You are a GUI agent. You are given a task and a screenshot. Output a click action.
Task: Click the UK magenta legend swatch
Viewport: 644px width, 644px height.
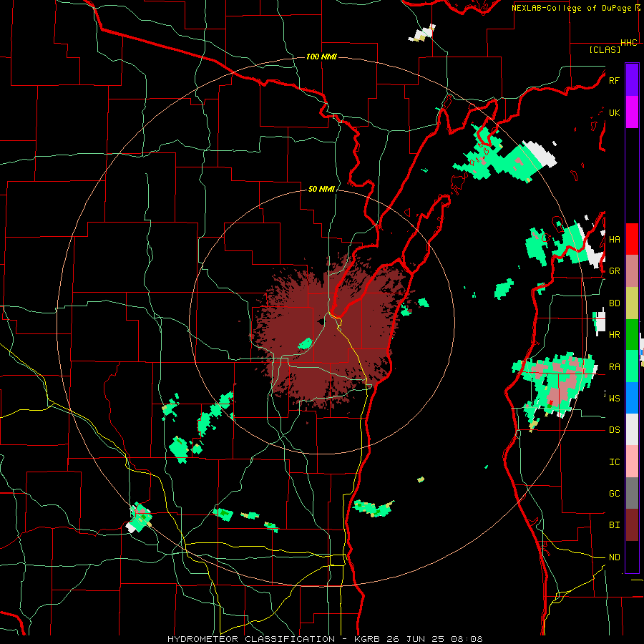point(632,112)
